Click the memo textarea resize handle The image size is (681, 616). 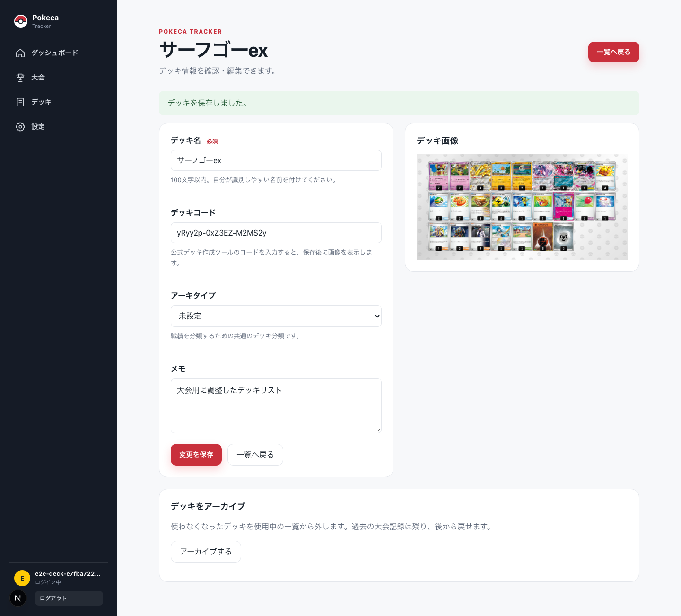[378, 430]
